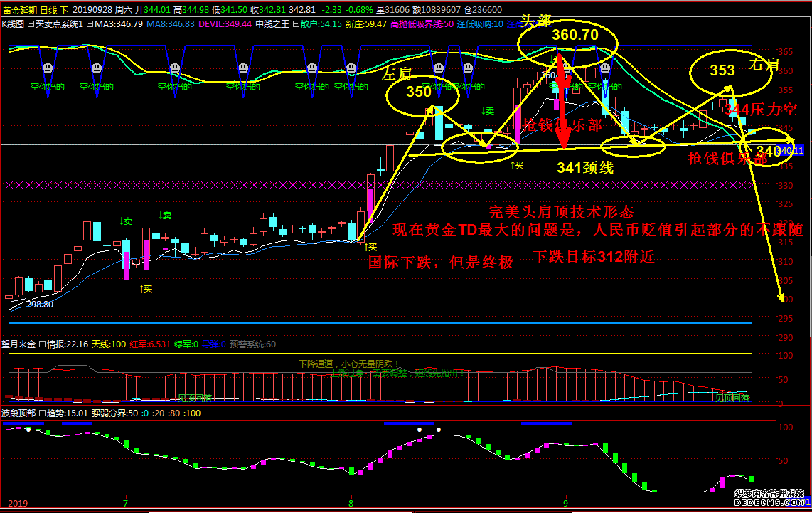Click the blue current-price tag on price axis
This screenshot has height=513, width=812.
[x=790, y=151]
